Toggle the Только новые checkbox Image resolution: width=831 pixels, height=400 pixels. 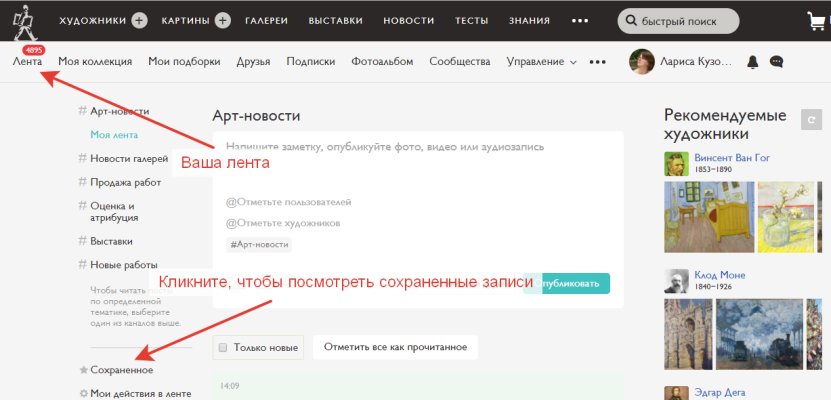(223, 348)
